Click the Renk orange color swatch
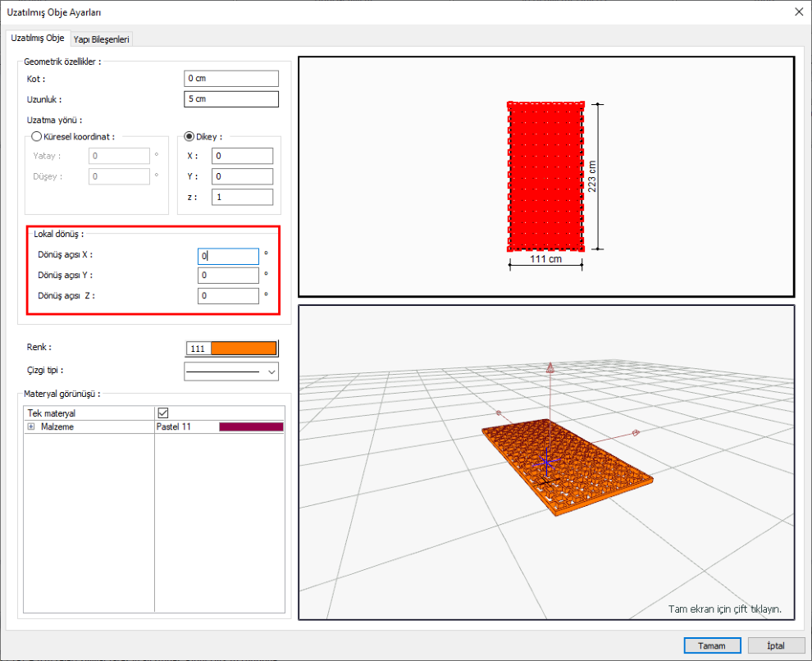812x661 pixels. coord(243,349)
